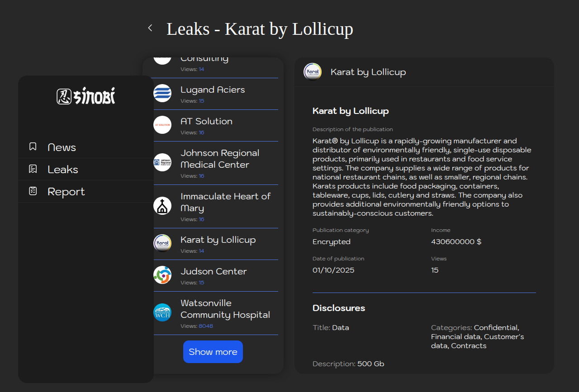The width and height of the screenshot is (579, 392).
Task: Select the Lugand Aciers list entry name
Action: 213,90
